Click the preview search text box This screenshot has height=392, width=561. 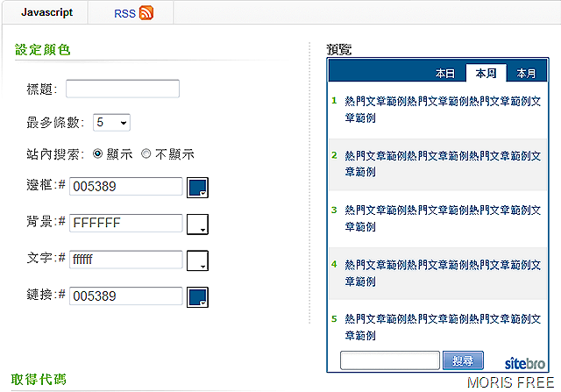pos(390,360)
